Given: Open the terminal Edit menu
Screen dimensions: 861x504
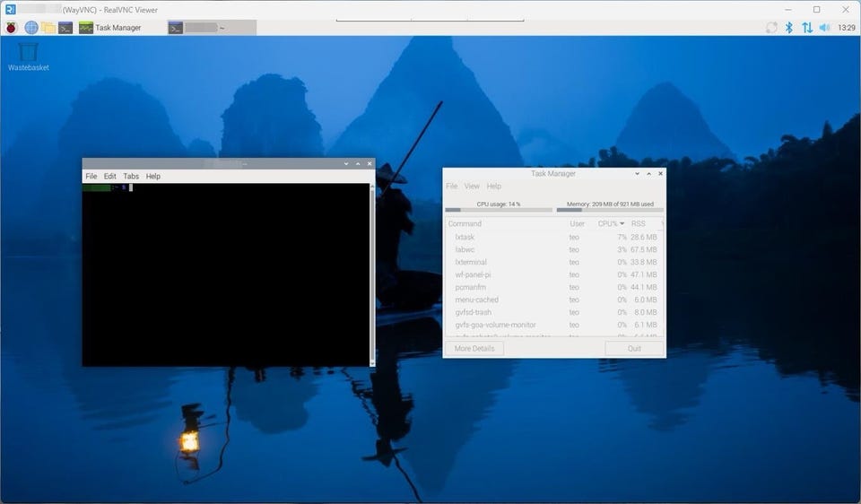Looking at the screenshot, I should pos(109,177).
